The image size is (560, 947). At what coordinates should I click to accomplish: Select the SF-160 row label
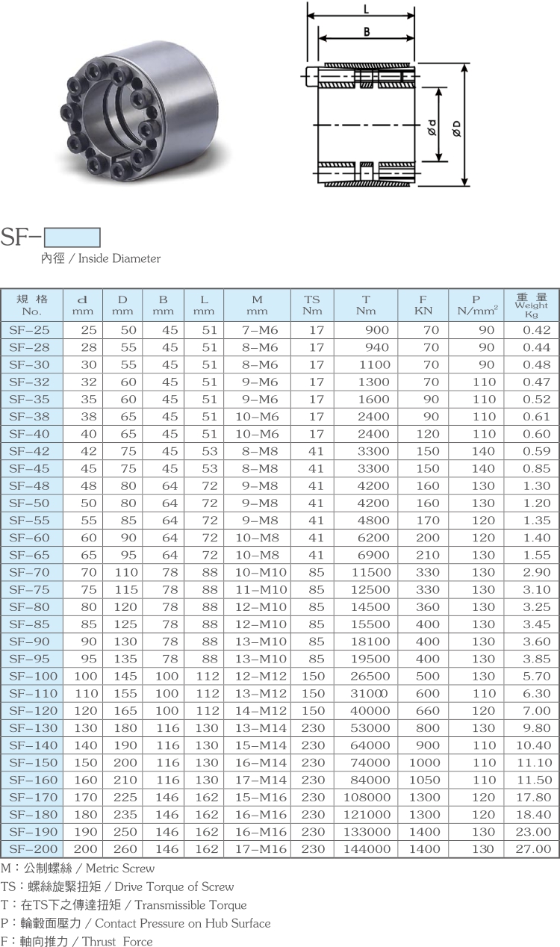pyautogui.click(x=32, y=780)
